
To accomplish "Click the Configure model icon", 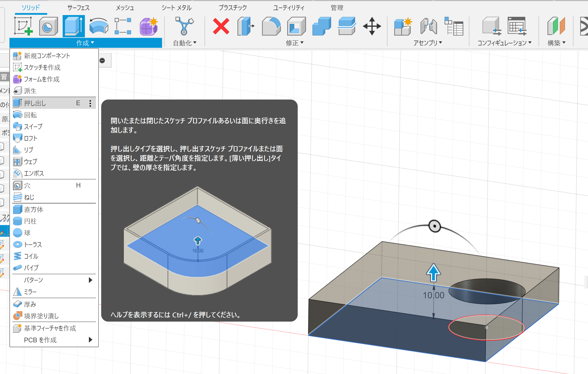I will tap(492, 26).
